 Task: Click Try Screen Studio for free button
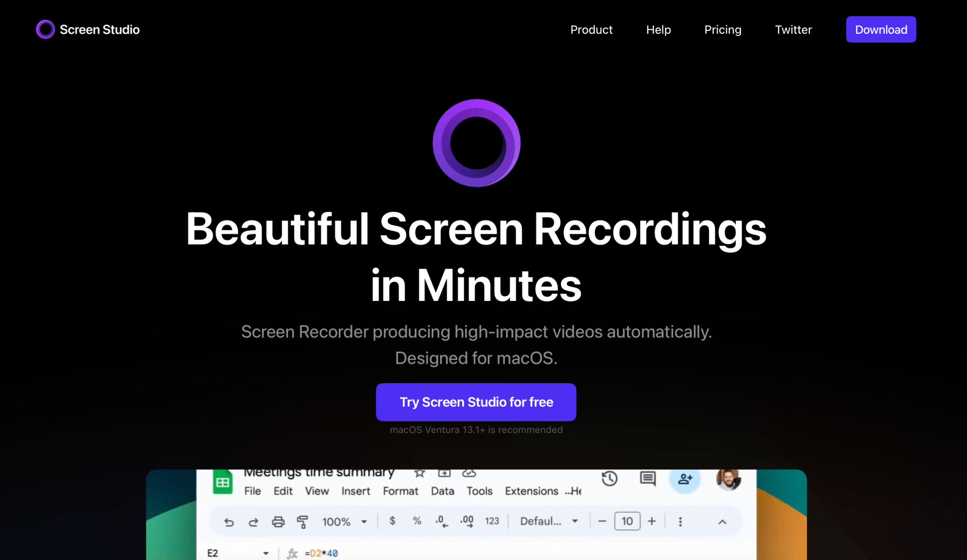click(x=476, y=402)
